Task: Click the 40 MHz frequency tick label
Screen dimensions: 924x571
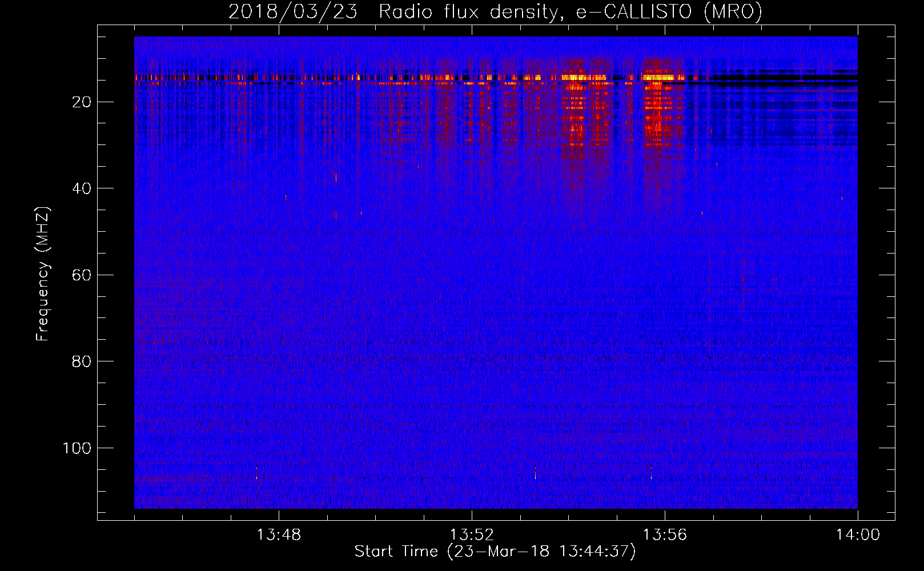Action: click(x=82, y=188)
